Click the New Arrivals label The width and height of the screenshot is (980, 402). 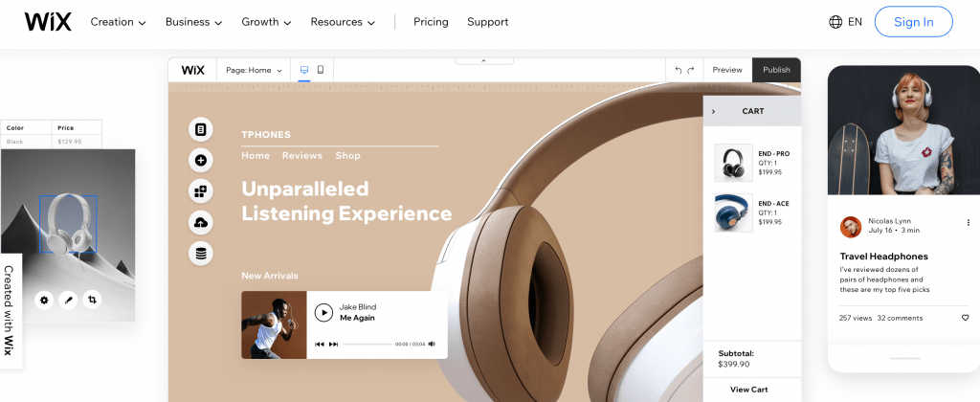(269, 276)
